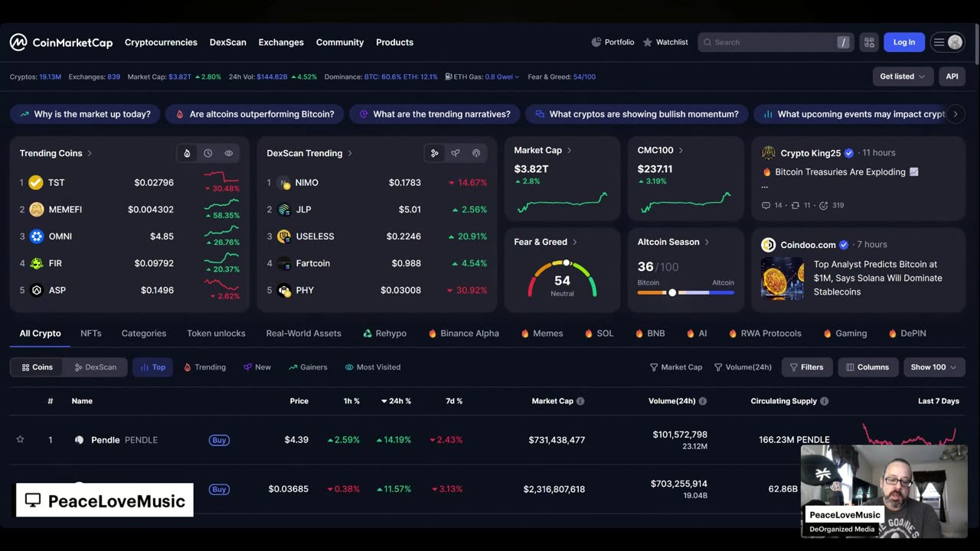Click the Fear & Greed gauge
Image resolution: width=980 pixels, height=551 pixels.
click(x=562, y=279)
